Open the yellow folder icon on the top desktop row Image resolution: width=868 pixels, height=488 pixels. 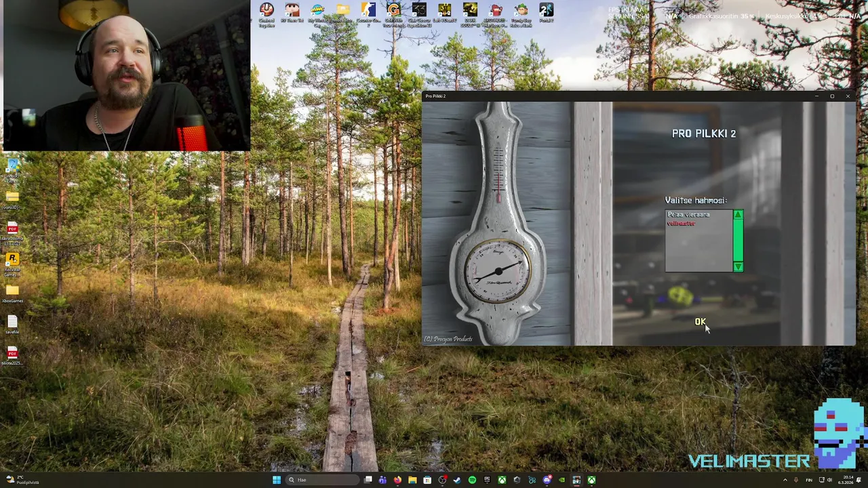[343, 13]
